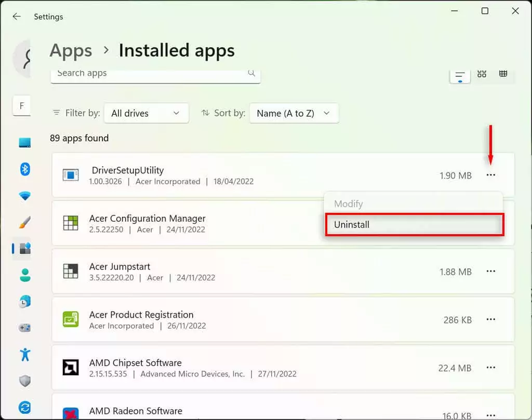Select the DriverSetupUtility app name
This screenshot has width=532, height=420.
click(128, 170)
